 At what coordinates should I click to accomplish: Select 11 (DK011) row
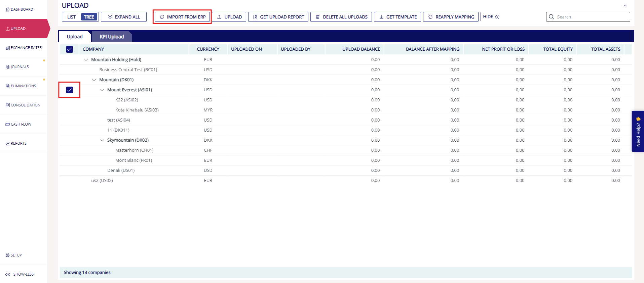click(346, 130)
